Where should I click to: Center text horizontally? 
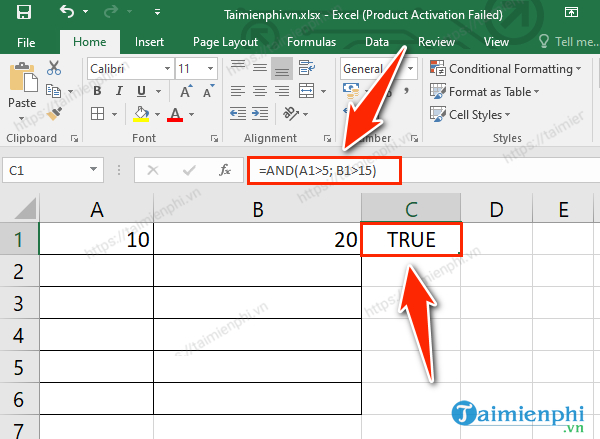260,91
